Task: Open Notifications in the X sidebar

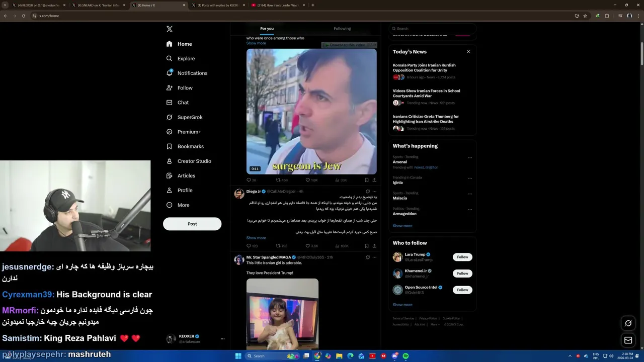Action: pos(187,73)
